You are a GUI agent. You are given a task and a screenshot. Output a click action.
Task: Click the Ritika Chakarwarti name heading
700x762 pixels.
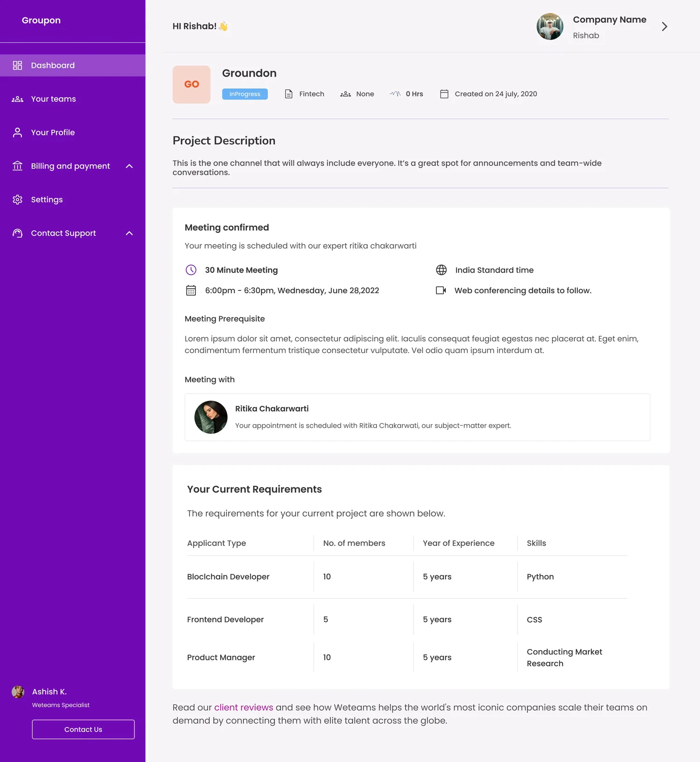[x=272, y=409]
